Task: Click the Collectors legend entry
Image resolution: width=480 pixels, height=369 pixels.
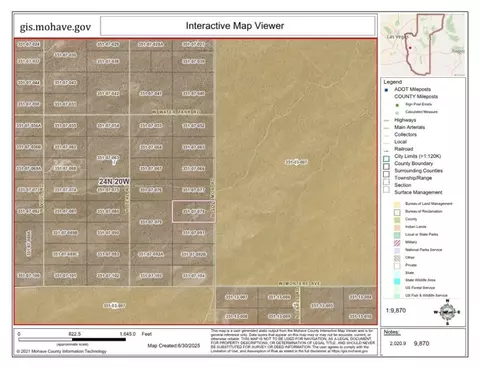Action: [x=405, y=135]
